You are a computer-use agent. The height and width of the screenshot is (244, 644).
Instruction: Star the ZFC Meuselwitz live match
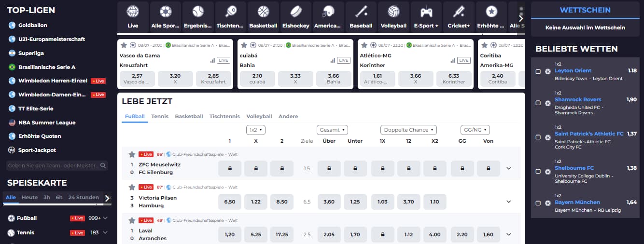pyautogui.click(x=132, y=154)
